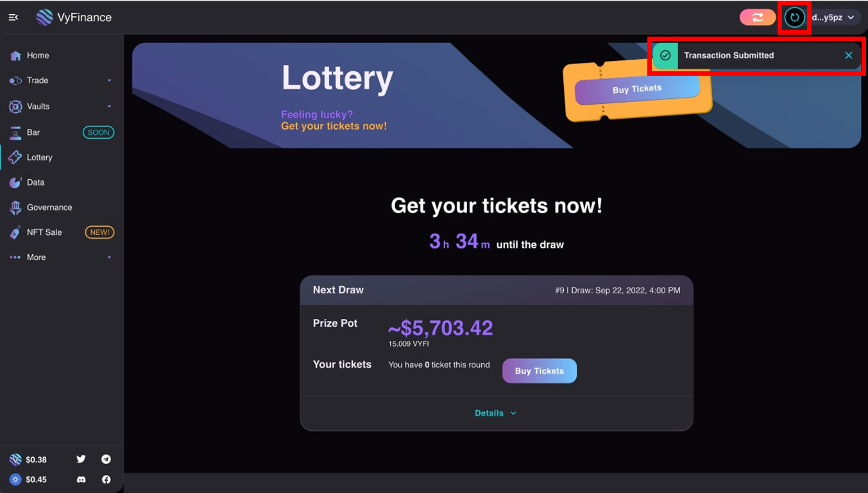Click the circular refresh icon in header
Screen dimensions: 868x493
point(794,17)
